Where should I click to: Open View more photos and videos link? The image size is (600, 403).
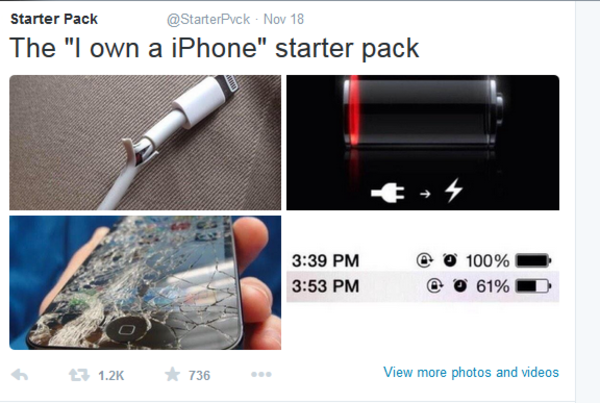471,372
